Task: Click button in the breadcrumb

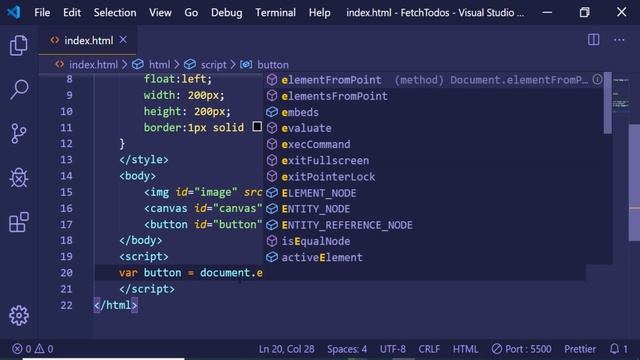Action: pos(273,64)
